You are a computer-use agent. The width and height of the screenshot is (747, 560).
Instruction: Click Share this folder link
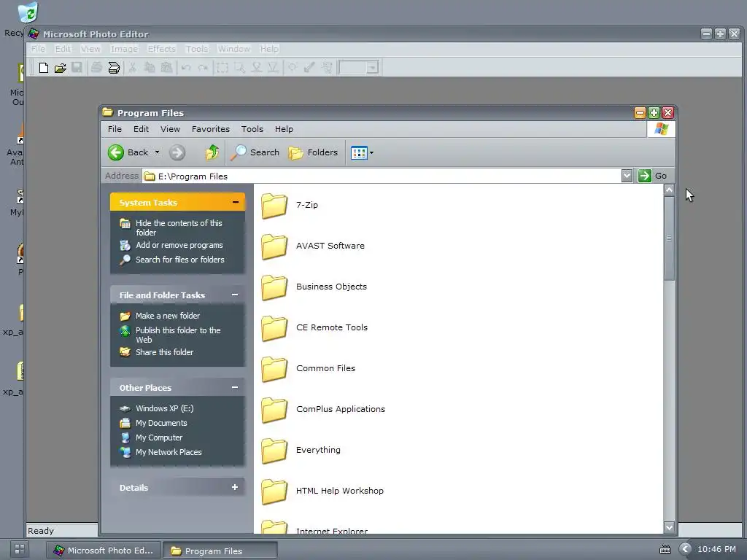[x=164, y=352]
